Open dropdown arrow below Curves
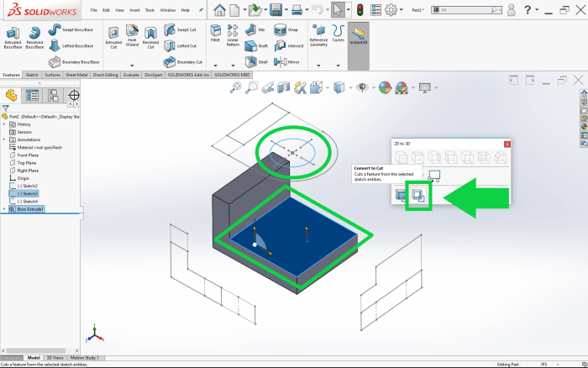 [339, 66]
